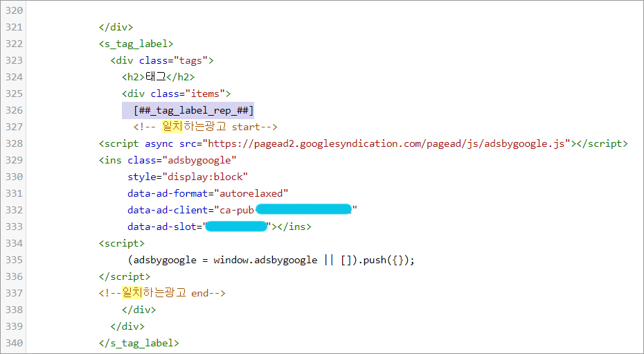Click the opening <script> tag on line 334

tap(122, 244)
